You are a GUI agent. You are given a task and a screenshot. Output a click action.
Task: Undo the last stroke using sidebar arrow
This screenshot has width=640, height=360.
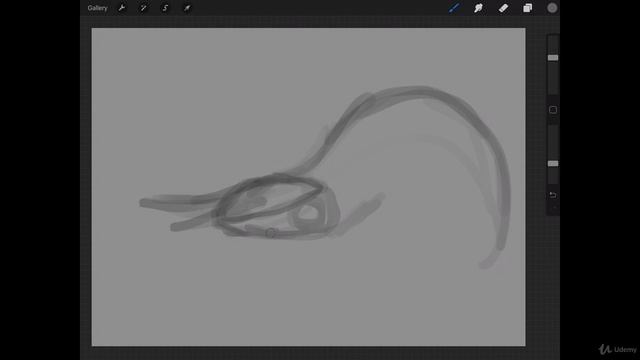(553, 195)
